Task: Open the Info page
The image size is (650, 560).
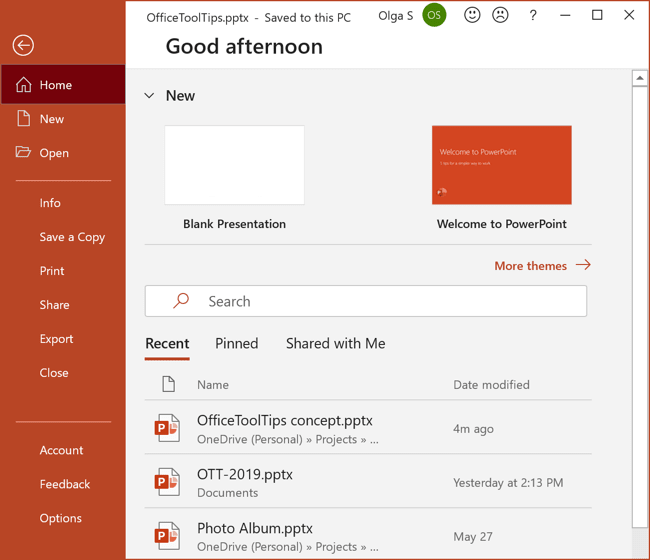Action: [50, 203]
